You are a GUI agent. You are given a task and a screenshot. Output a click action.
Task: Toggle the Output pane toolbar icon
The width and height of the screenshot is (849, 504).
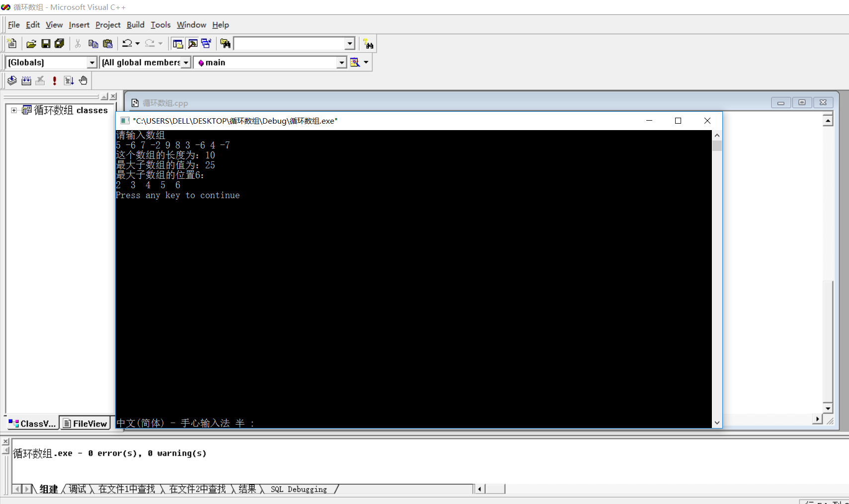tap(192, 44)
